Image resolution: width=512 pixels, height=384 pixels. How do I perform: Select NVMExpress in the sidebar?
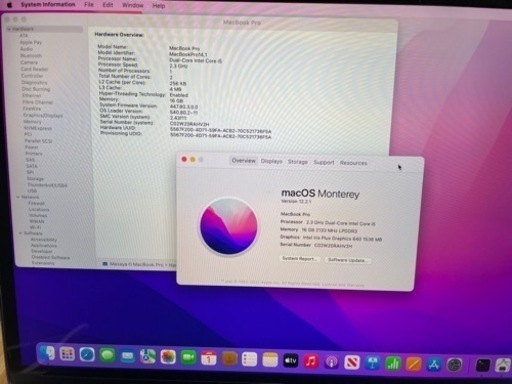pyautogui.click(x=38, y=128)
